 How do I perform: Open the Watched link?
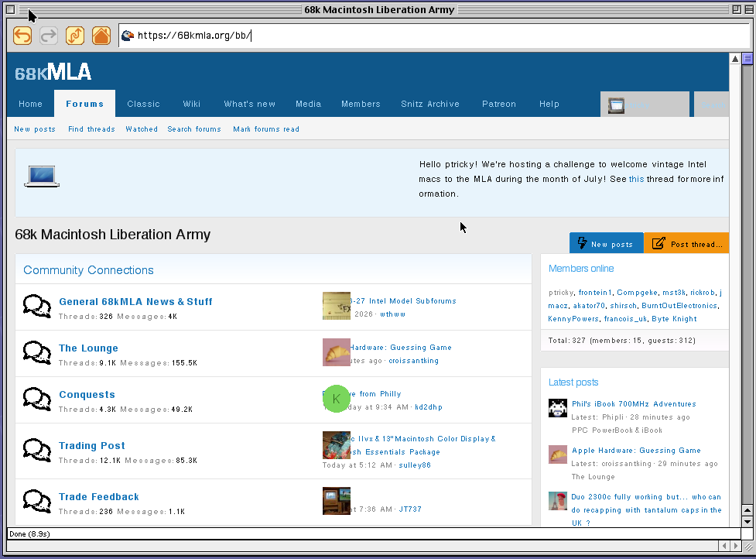tap(142, 129)
